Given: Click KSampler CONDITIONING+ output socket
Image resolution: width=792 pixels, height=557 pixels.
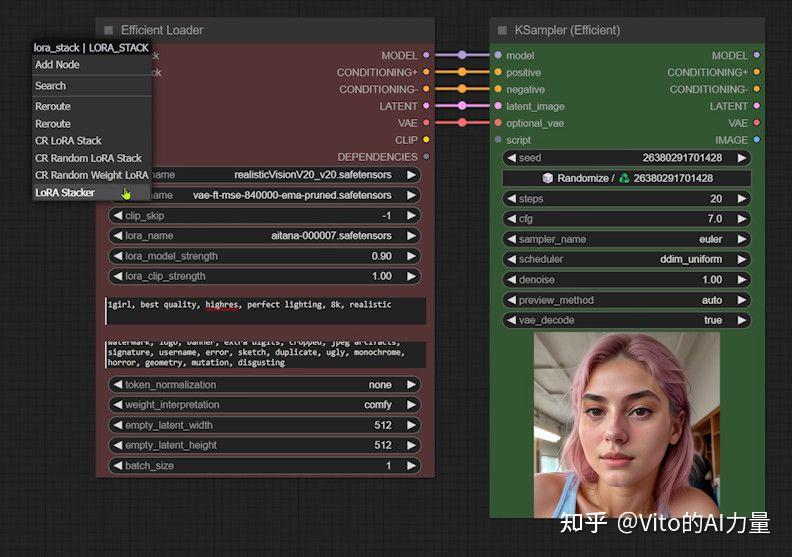Looking at the screenshot, I should (x=757, y=72).
